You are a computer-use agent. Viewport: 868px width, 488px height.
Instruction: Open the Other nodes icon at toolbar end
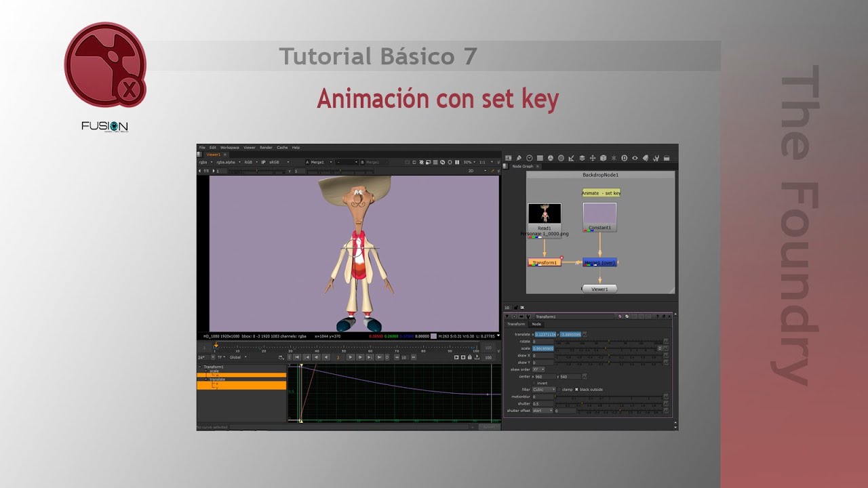tap(667, 158)
